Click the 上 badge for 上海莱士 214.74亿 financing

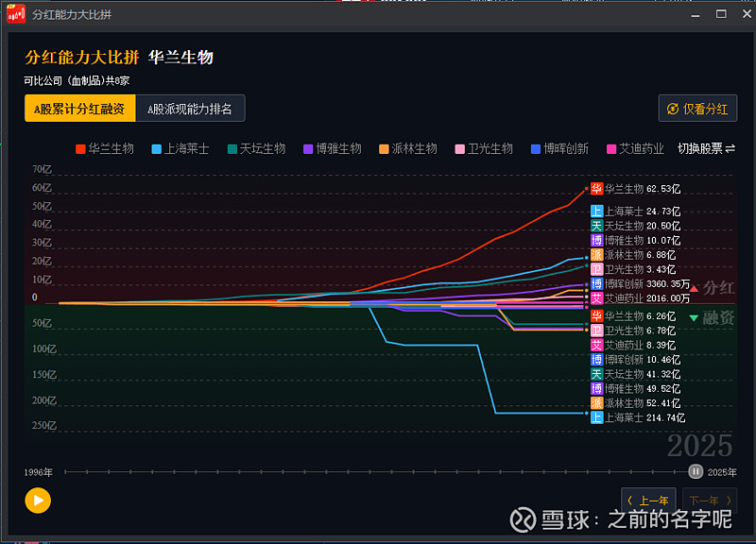[x=597, y=417]
